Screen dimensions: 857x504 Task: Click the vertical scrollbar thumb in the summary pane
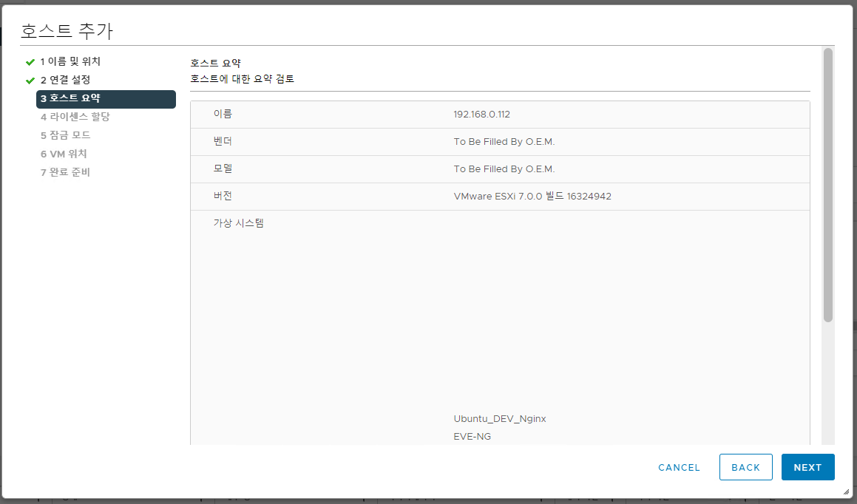[828, 185]
